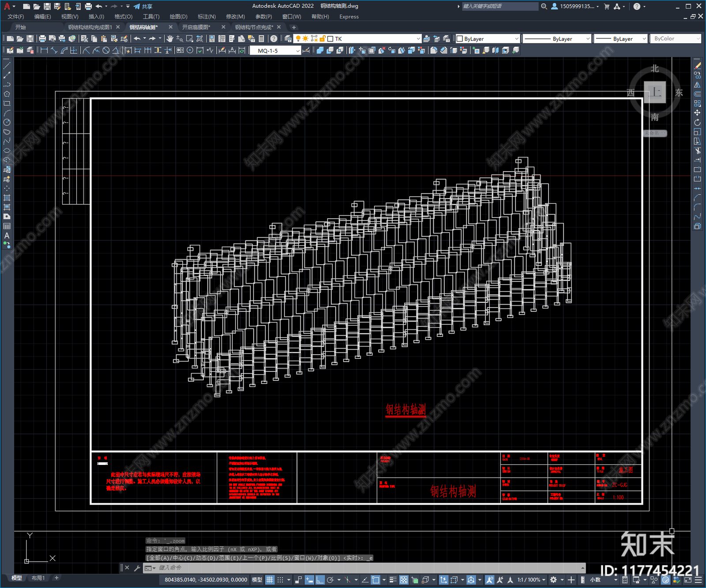Toggle the drawing grid display
The width and height of the screenshot is (706, 588).
click(270, 580)
